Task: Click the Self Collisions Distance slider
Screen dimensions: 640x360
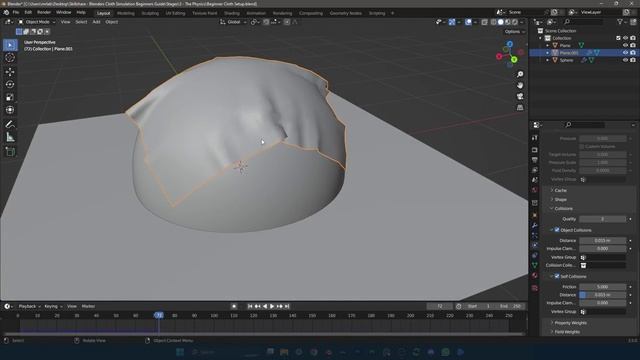Action: 602,295
